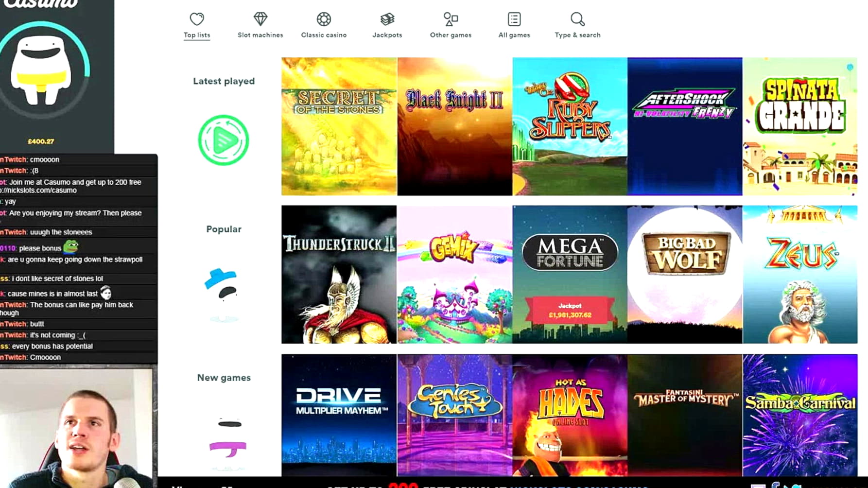Open the Top lists tab label
Image resolution: width=868 pixels, height=488 pixels.
point(197,35)
